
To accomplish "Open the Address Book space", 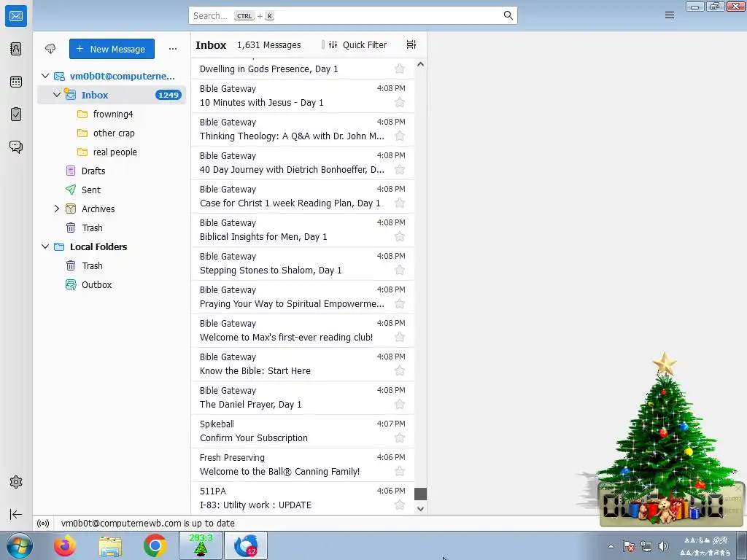I will (16, 49).
